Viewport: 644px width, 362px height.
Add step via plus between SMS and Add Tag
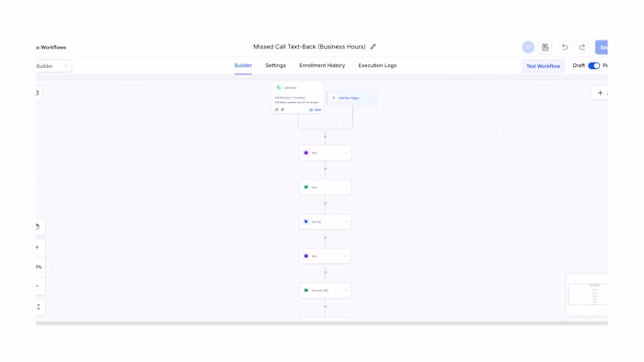[326, 203]
